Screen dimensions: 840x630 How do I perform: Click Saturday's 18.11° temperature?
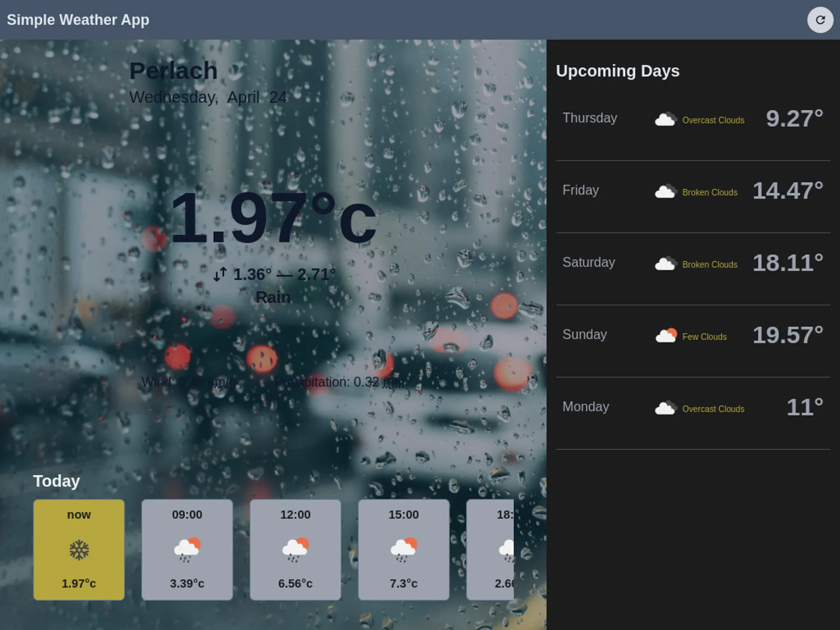[788, 262]
